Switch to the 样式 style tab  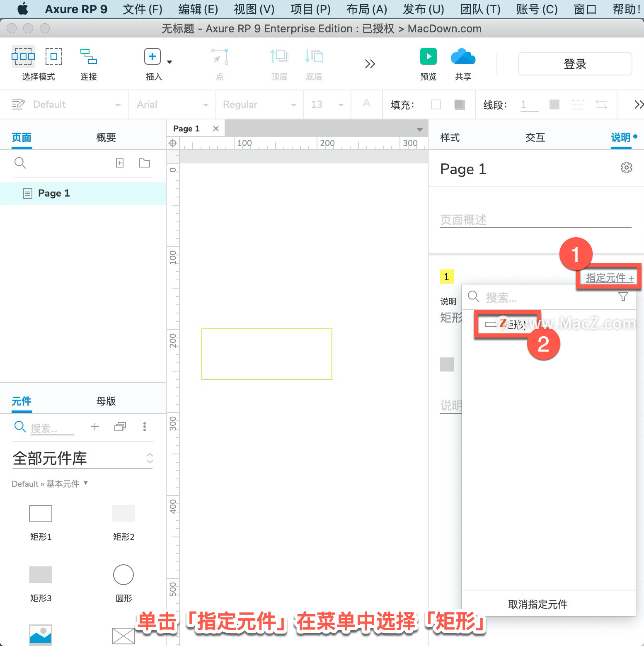click(450, 137)
